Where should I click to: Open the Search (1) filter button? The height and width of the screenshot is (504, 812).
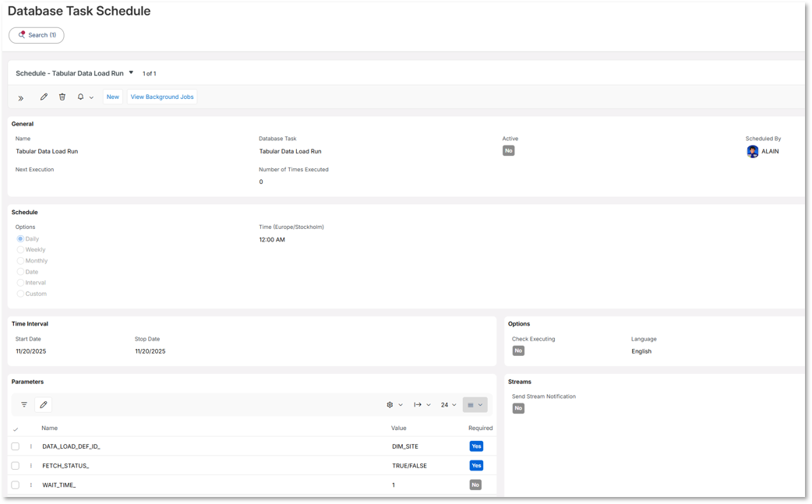tap(37, 35)
